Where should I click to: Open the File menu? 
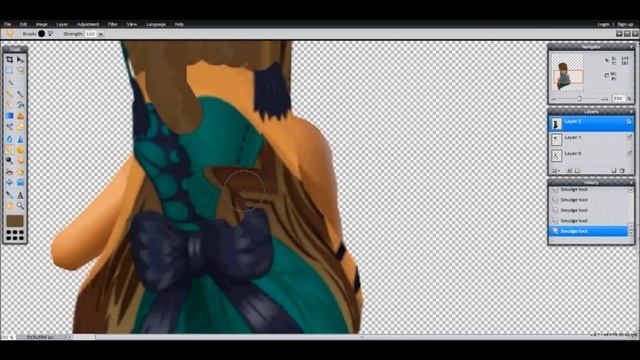pyautogui.click(x=8, y=24)
